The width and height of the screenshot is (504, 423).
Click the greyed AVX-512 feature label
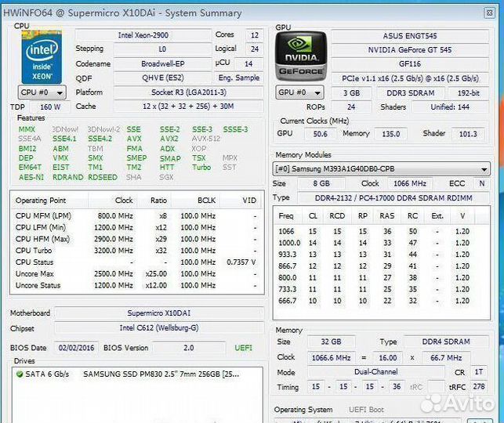coord(206,139)
